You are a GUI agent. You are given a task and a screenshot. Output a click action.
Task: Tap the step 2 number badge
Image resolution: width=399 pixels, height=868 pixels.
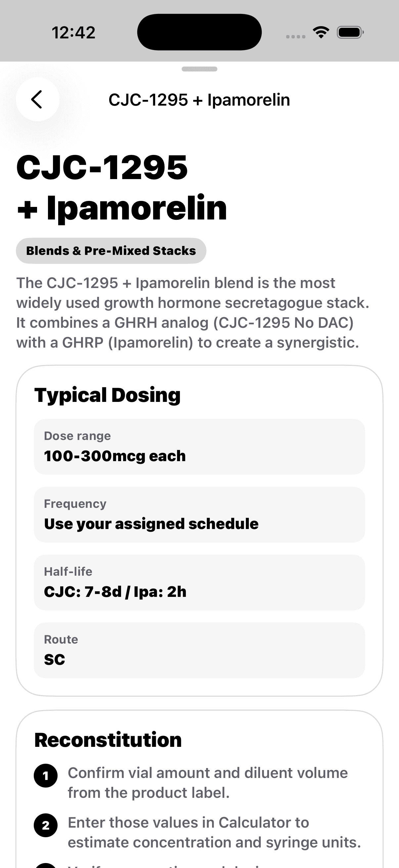(46, 826)
